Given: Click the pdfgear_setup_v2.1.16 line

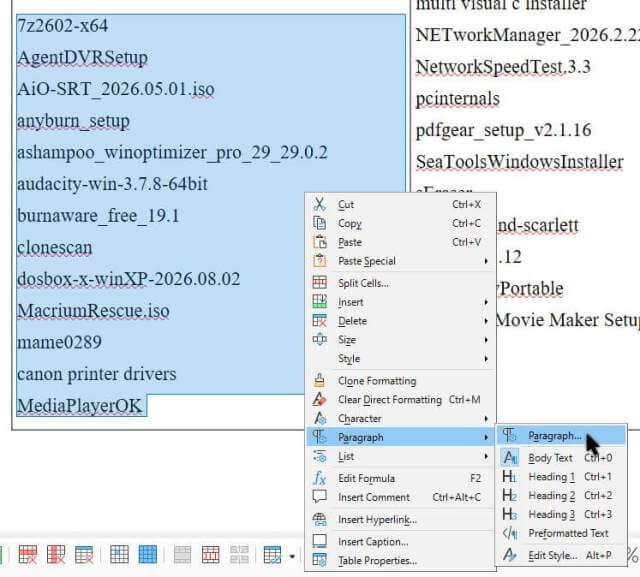Looking at the screenshot, I should [503, 130].
